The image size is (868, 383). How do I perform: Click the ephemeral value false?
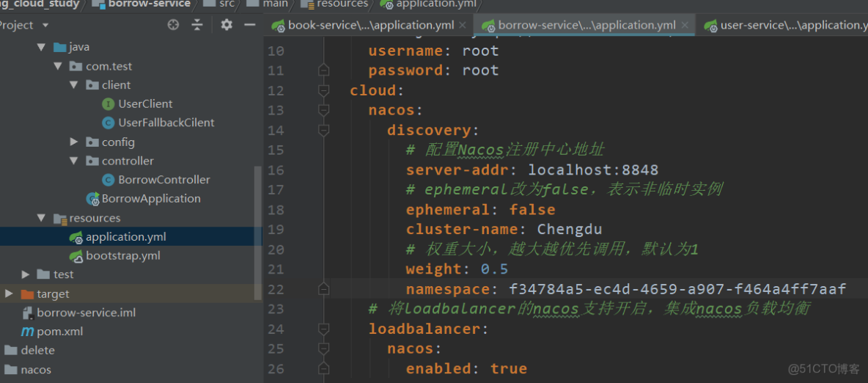pyautogui.click(x=532, y=210)
